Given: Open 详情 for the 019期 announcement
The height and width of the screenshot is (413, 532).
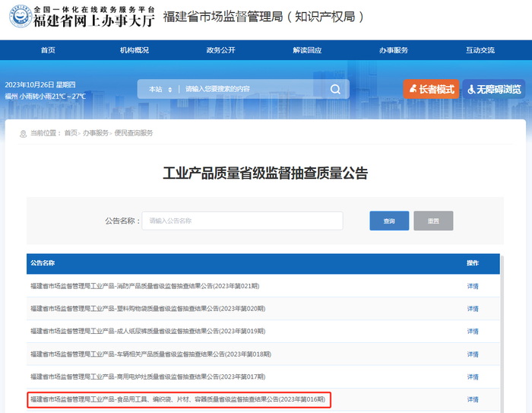Looking at the screenshot, I should coord(473,332).
